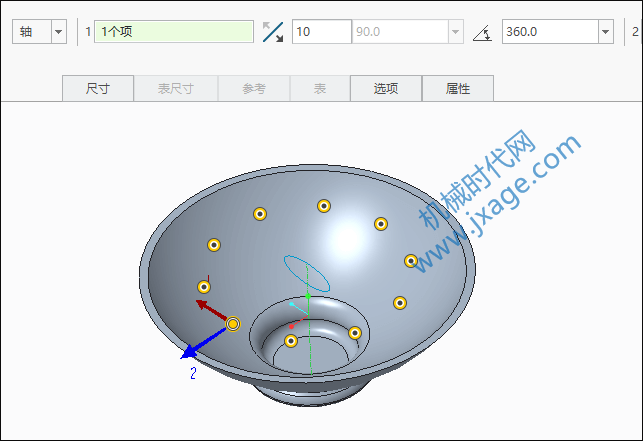Screen dimensions: 643x441
Task: Select the 1个项 axis reference collector
Action: (x=174, y=32)
